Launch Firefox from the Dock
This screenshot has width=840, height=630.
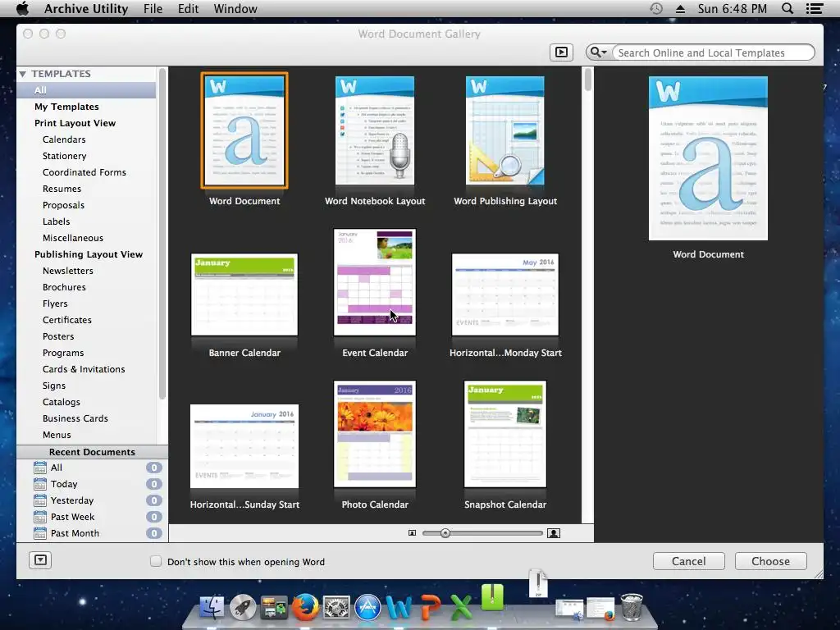click(305, 608)
